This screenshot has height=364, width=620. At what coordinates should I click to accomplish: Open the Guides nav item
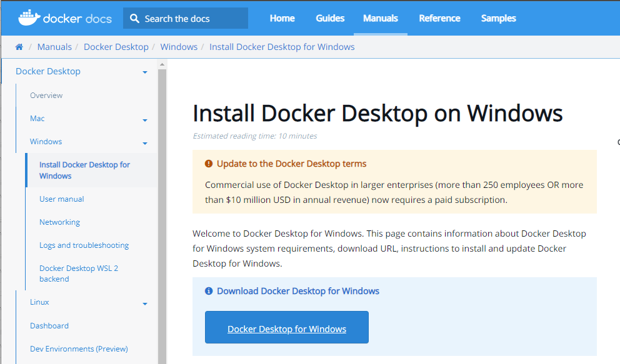330,18
